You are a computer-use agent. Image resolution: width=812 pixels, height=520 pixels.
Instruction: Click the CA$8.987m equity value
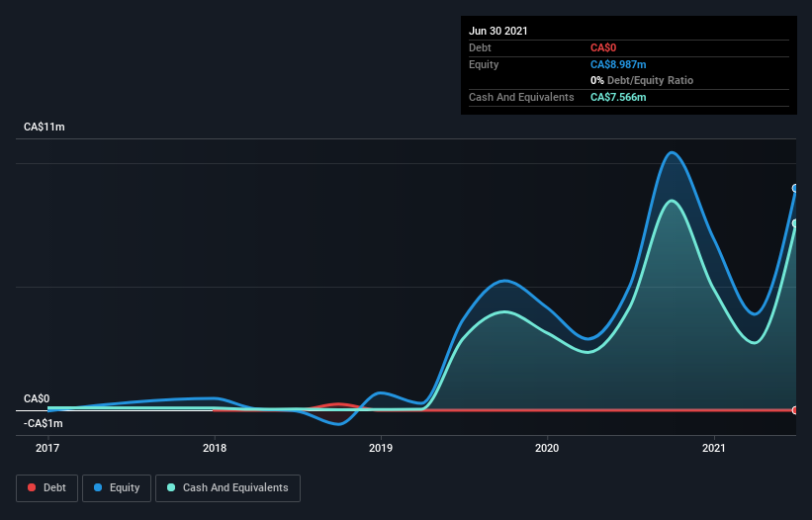618,64
